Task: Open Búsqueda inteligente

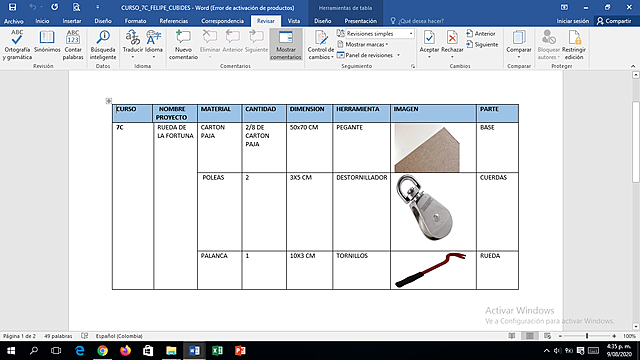Action: point(103,45)
